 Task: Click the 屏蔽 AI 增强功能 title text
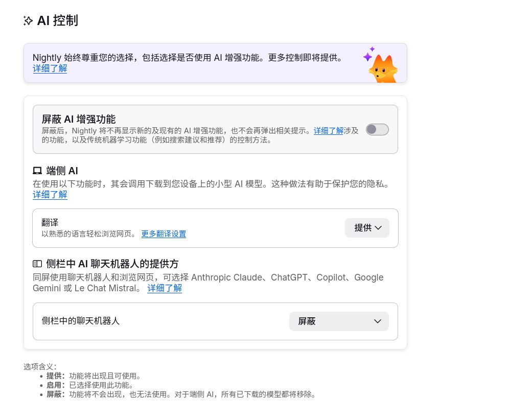[x=78, y=119]
